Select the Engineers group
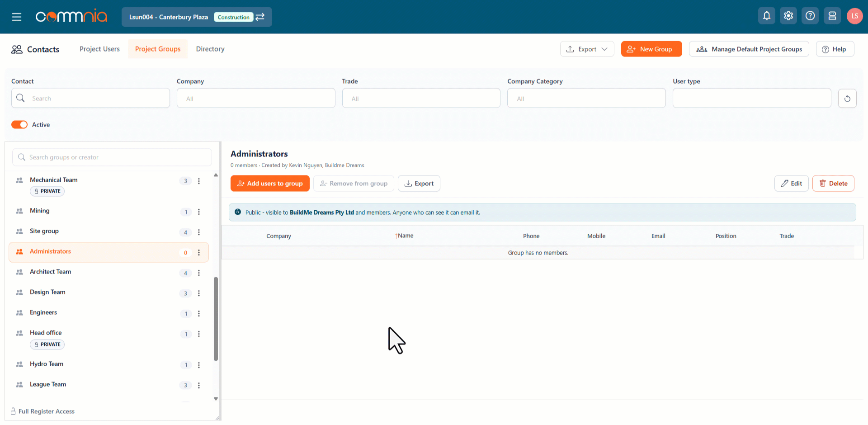868x425 pixels. click(x=108, y=313)
